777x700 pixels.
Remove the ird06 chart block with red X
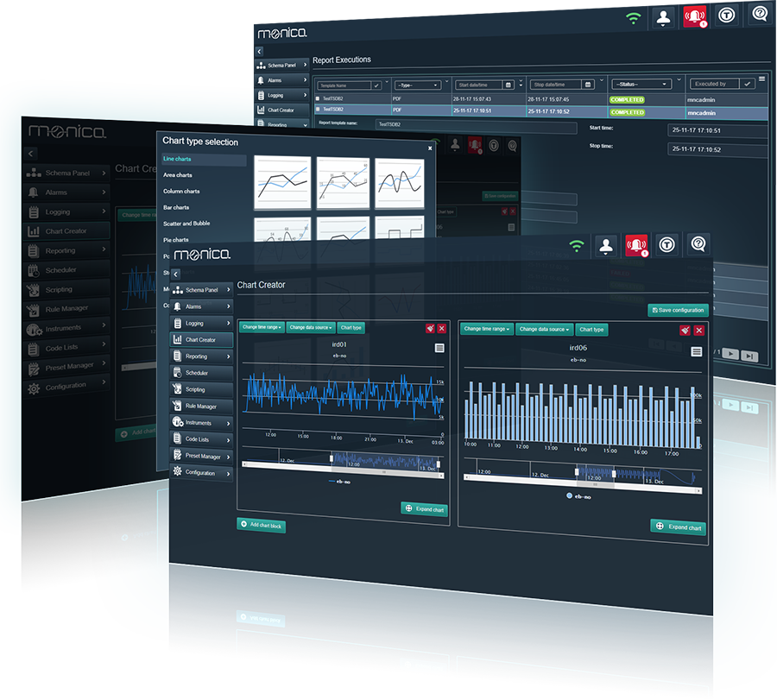pos(698,331)
